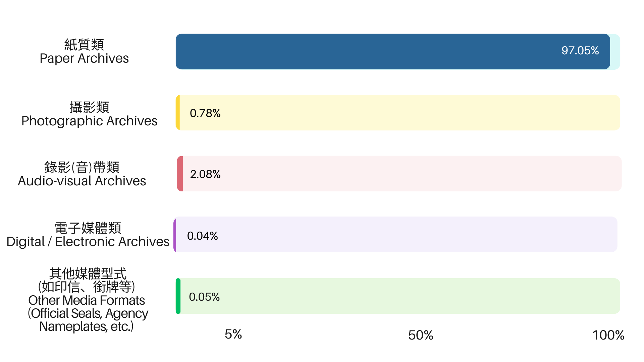Click the purple Digital Archives bar segment
The width and height of the screenshot is (644, 362).
[x=175, y=234]
